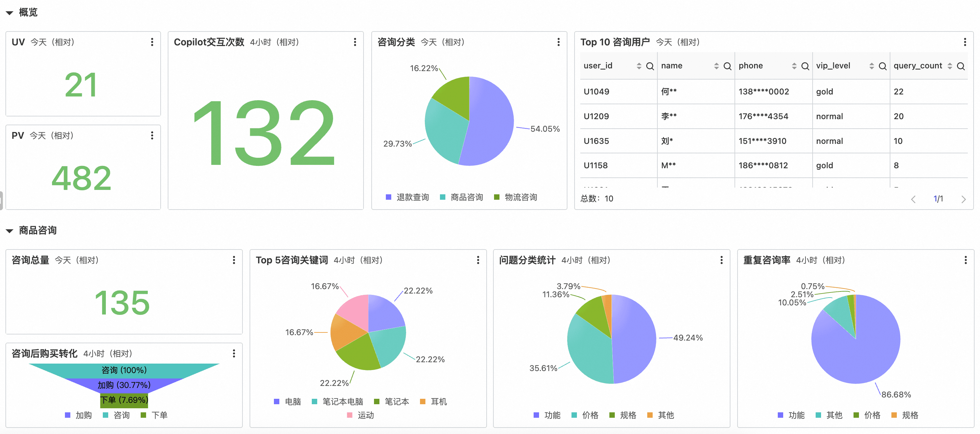Screen dimensions: 980x434
Task: Sort the name column with its arrows
Action: (716, 66)
